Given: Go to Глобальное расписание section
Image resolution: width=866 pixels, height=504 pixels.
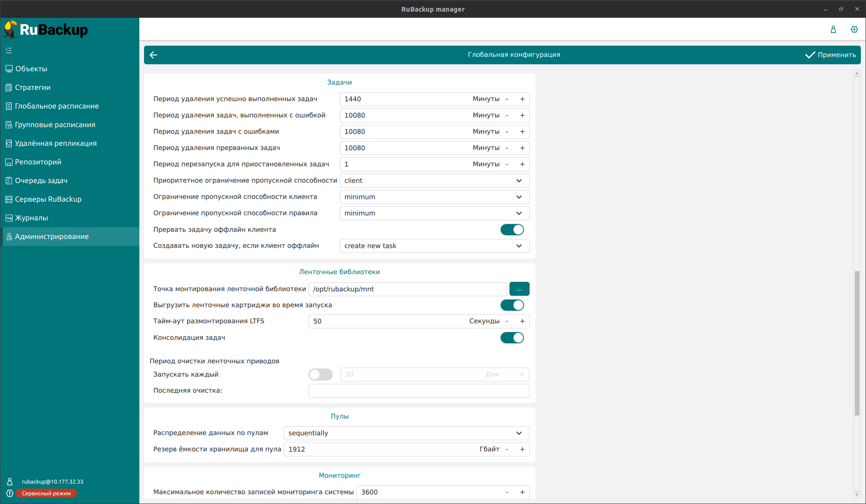Looking at the screenshot, I should 56,106.
